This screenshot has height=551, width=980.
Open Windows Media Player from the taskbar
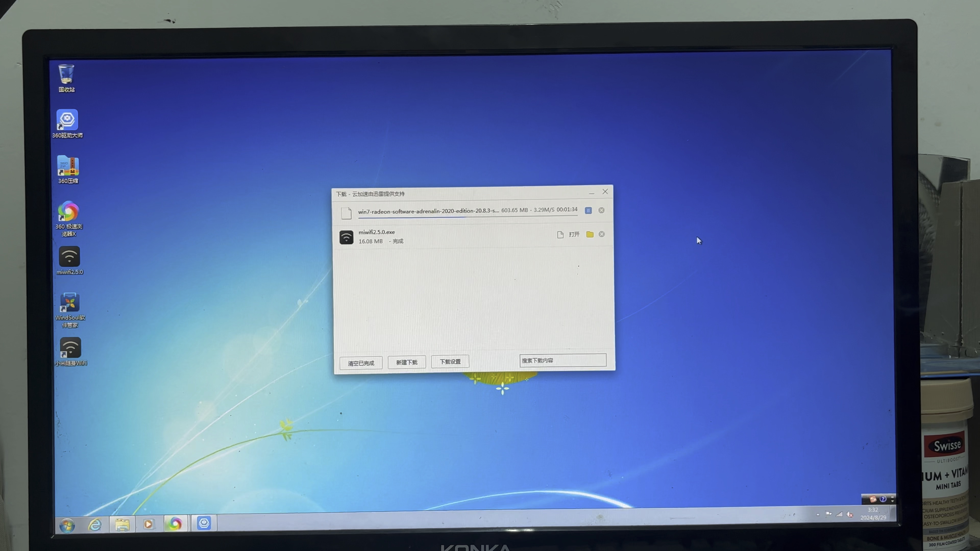(x=149, y=524)
